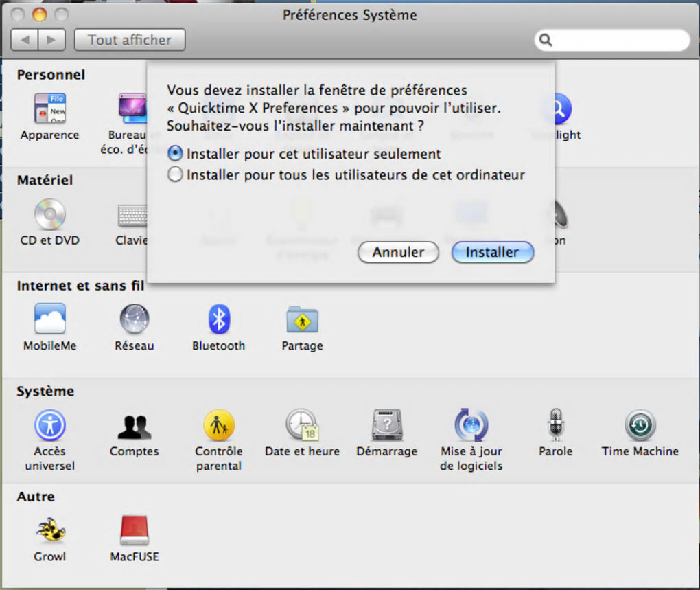Open MobileMe preferences
The image size is (700, 590).
49,319
